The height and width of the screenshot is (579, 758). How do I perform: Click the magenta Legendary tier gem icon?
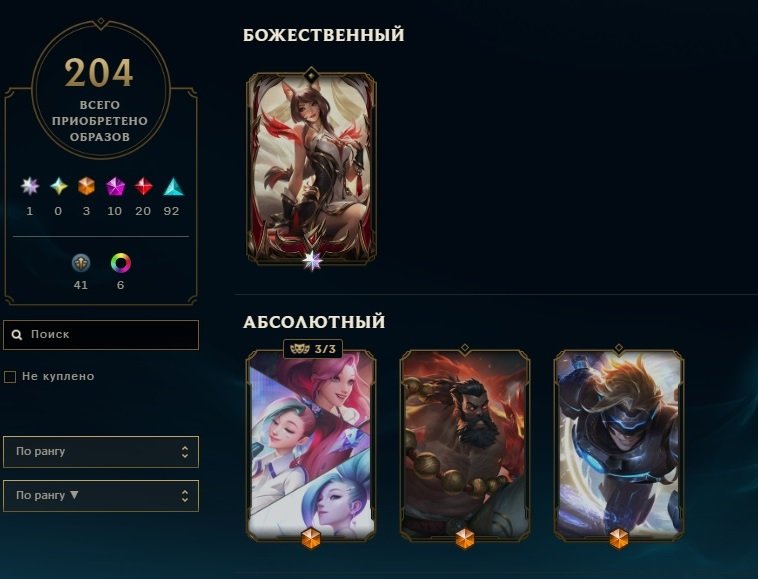(115, 186)
